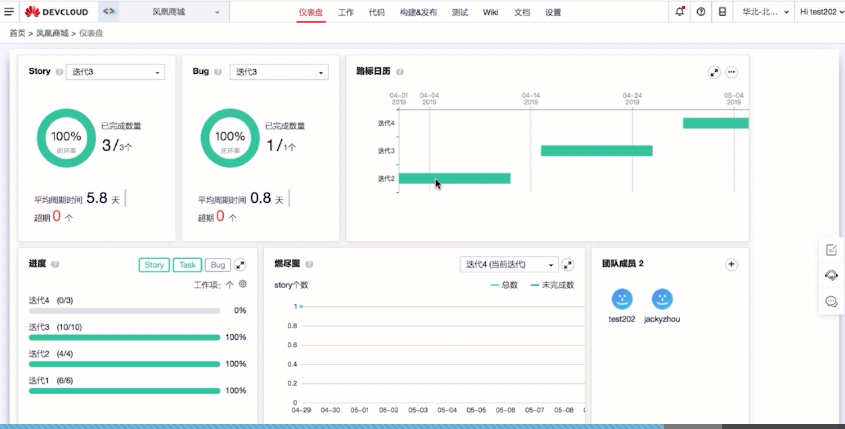Select the Wiki tab
The width and height of the screenshot is (845, 429).
tap(490, 12)
